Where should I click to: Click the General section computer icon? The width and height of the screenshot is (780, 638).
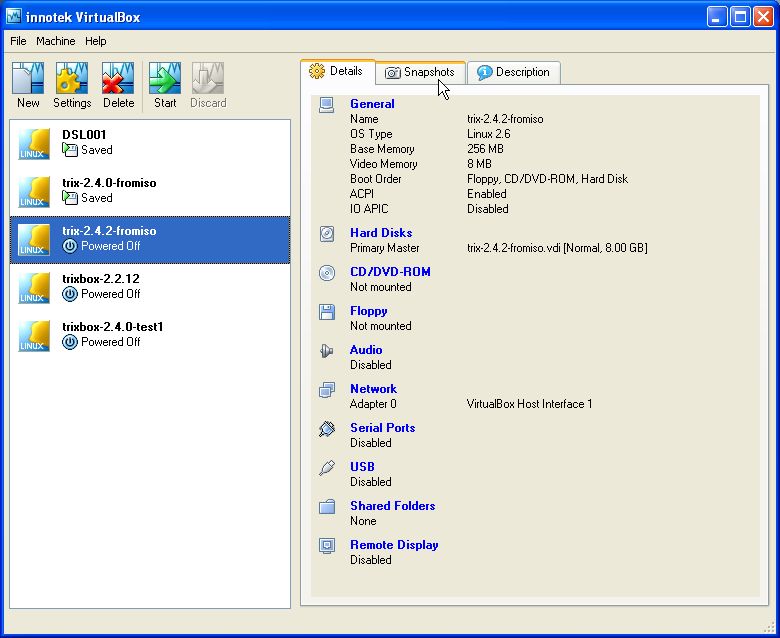[x=326, y=104]
